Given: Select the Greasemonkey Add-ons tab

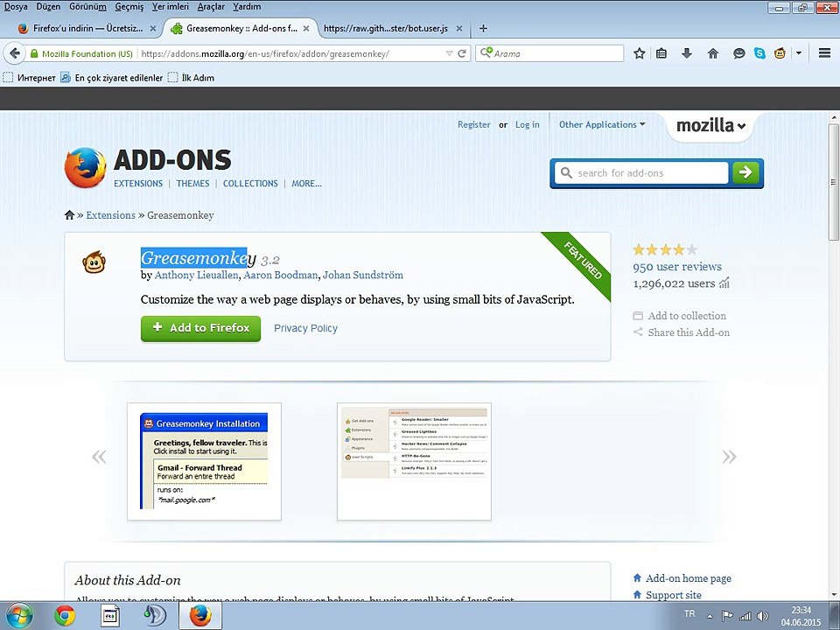Looking at the screenshot, I should pos(240,28).
